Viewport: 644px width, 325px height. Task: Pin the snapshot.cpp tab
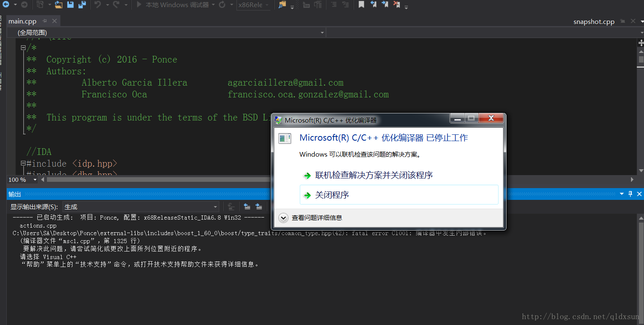point(623,21)
